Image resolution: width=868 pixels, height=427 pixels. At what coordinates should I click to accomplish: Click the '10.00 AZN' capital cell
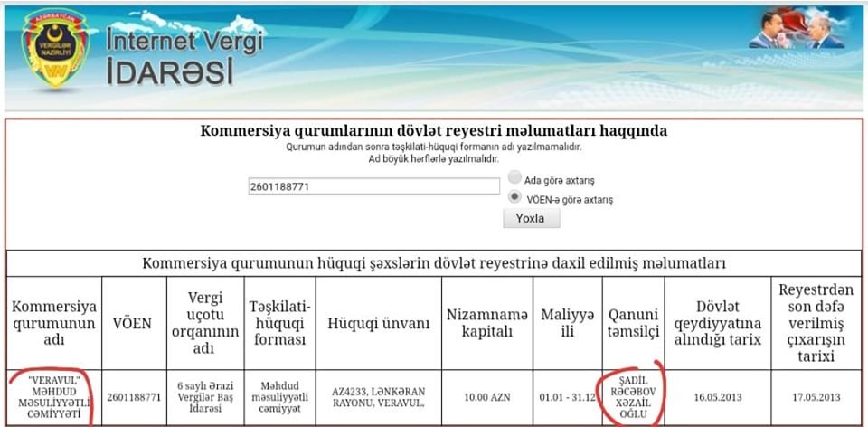tap(487, 397)
